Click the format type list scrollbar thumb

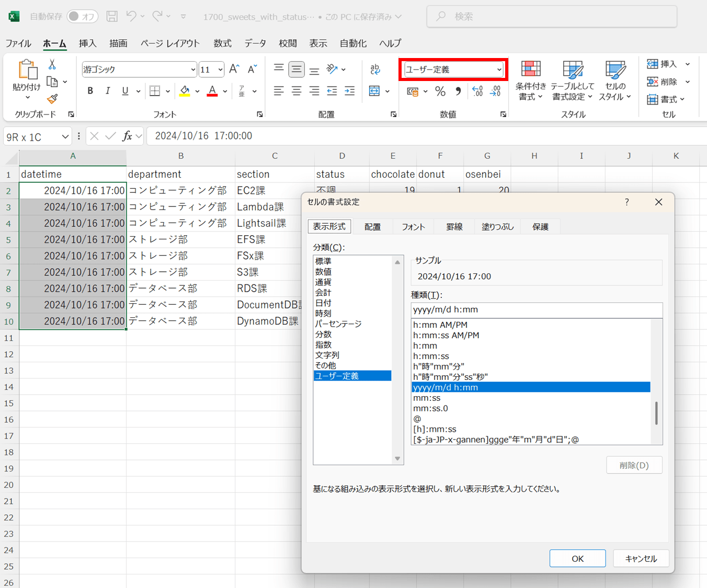pos(656,413)
